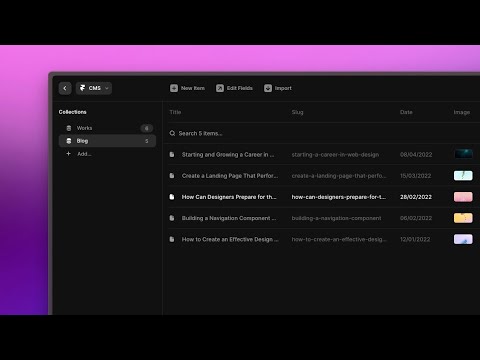Image resolution: width=480 pixels, height=360 pixels.
Task: Open dark thumbnail of 'Starting and Growing' row
Action: click(463, 154)
